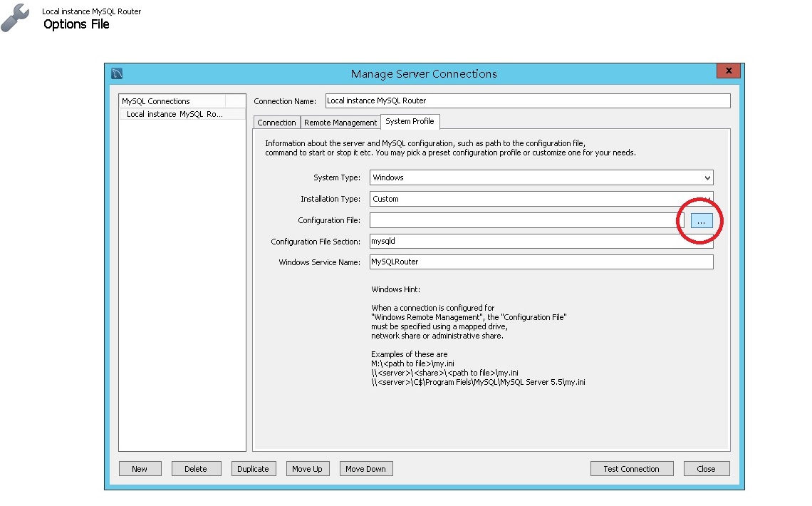
Task: Duplicate the current connection
Action: coord(254,468)
